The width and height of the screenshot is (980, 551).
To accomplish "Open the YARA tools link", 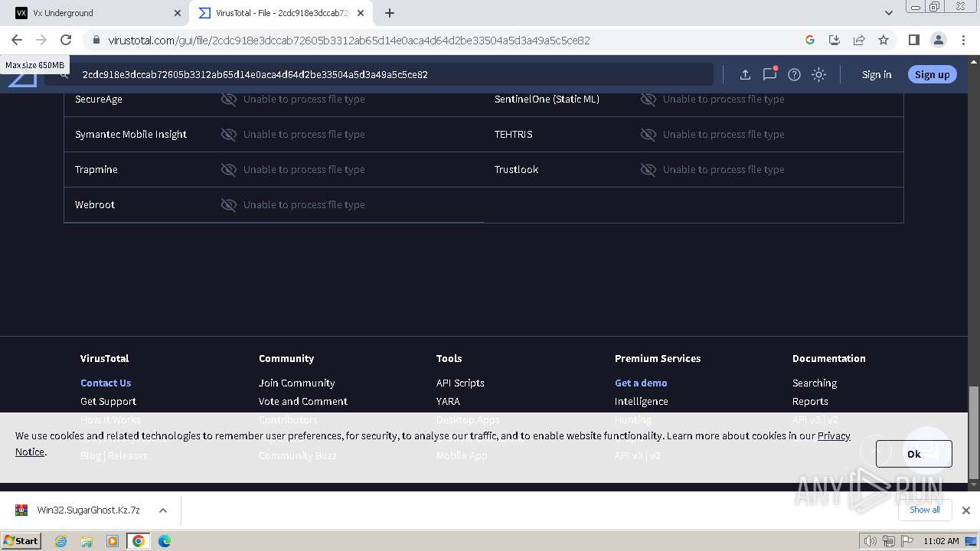I will [448, 401].
